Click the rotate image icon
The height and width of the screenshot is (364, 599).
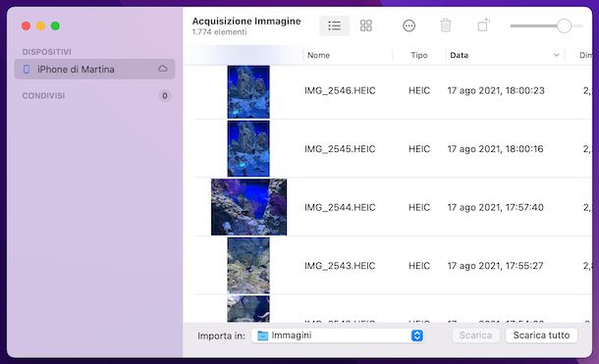pos(483,26)
